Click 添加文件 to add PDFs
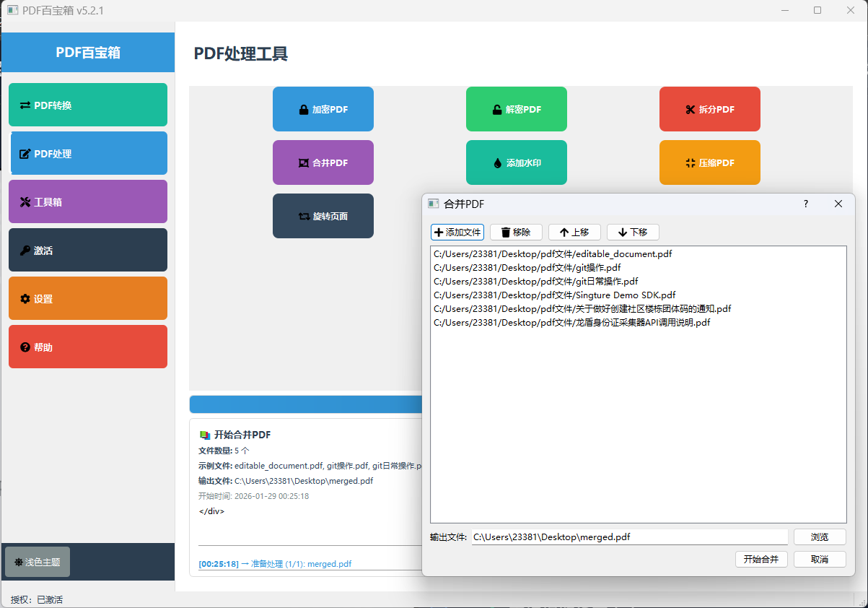 coord(457,232)
